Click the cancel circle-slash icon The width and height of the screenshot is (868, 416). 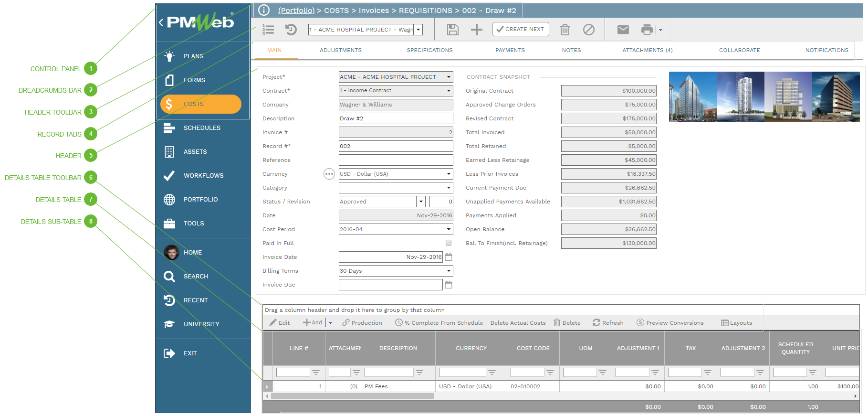(x=588, y=30)
